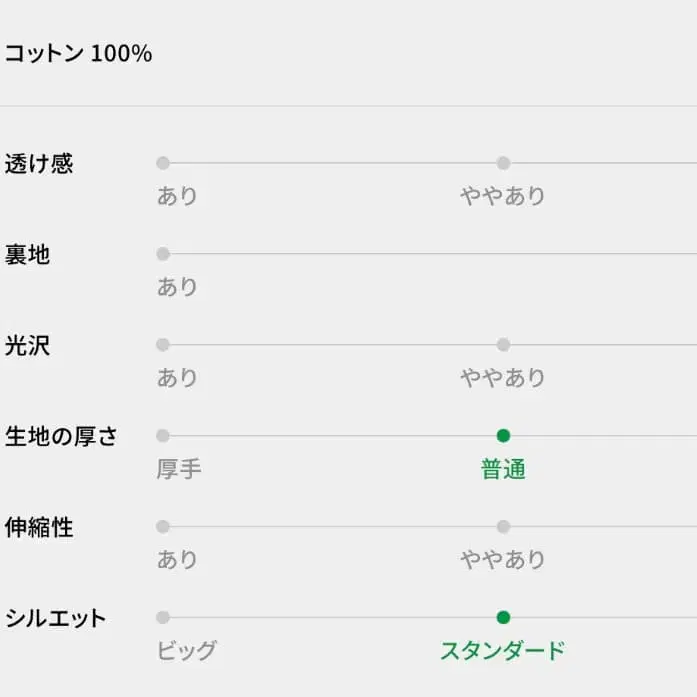Viewport: 697px width, 697px height.
Task: Click the 生地の厚さ row heading
Action: [61, 437]
